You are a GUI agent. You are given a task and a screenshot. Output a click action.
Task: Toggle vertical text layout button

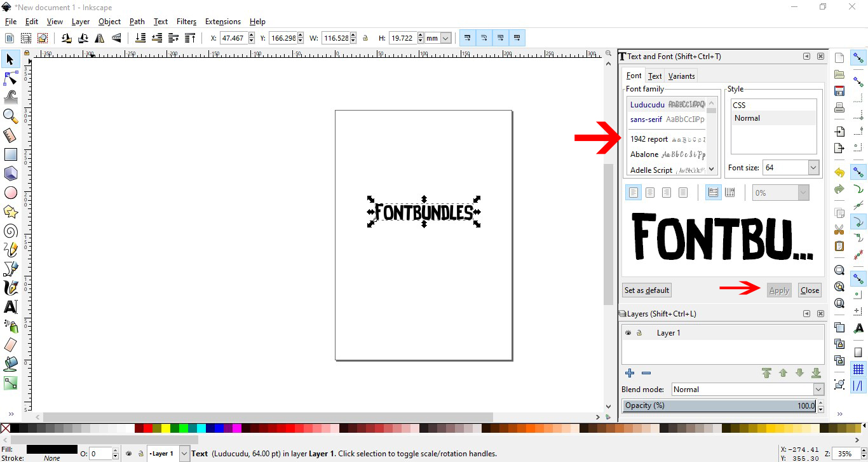730,192
